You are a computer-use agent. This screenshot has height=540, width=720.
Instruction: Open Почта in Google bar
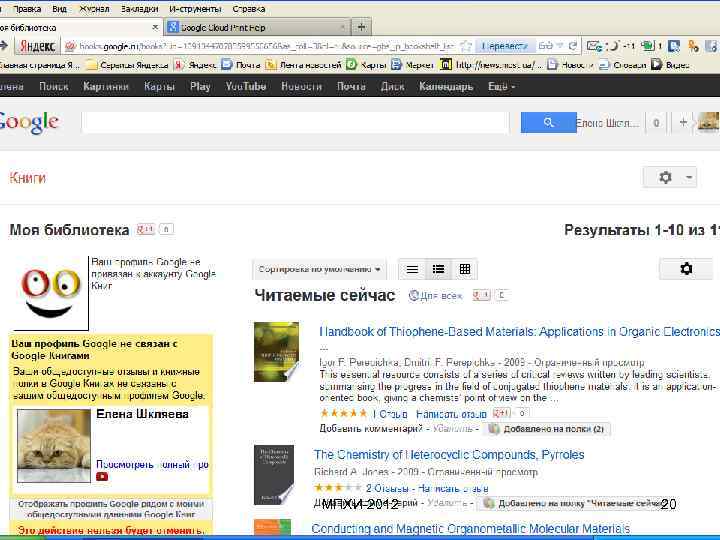pos(351,86)
